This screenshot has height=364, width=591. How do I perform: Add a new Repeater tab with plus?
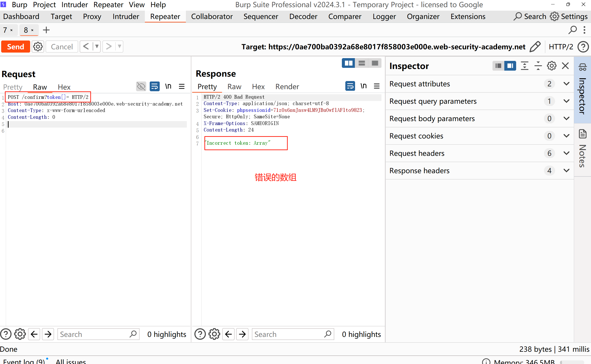tap(46, 30)
